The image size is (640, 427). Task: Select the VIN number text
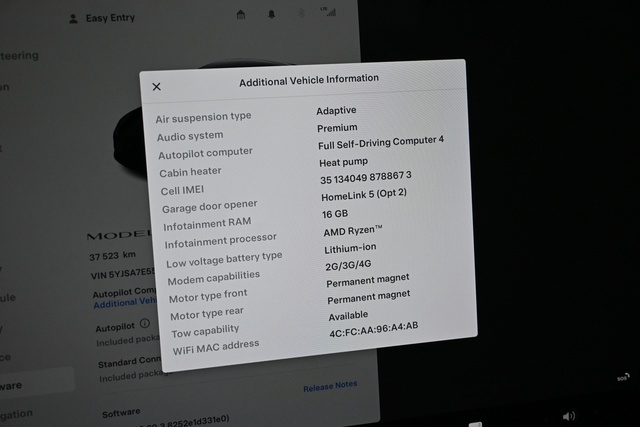122,273
